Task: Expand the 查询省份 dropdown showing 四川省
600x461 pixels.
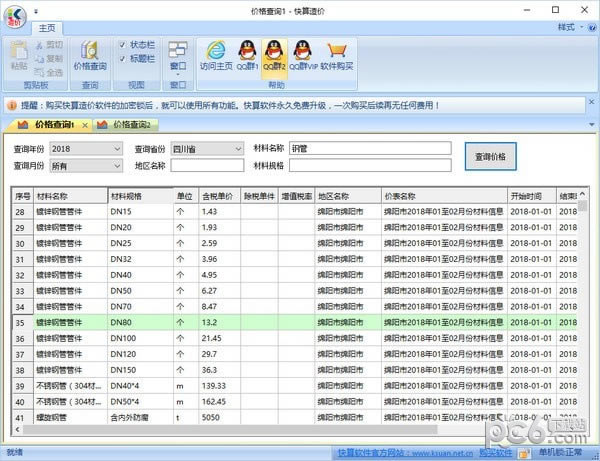Action: (x=207, y=149)
